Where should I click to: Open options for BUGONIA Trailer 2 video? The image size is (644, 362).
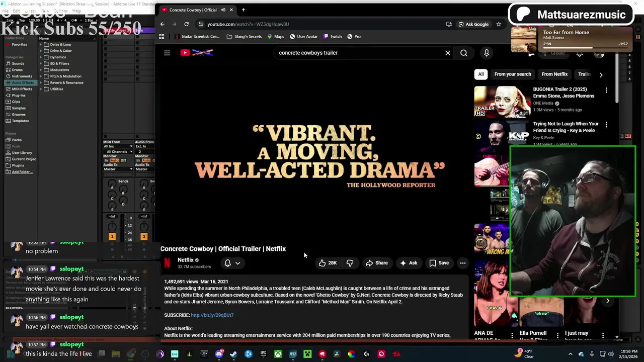(606, 90)
